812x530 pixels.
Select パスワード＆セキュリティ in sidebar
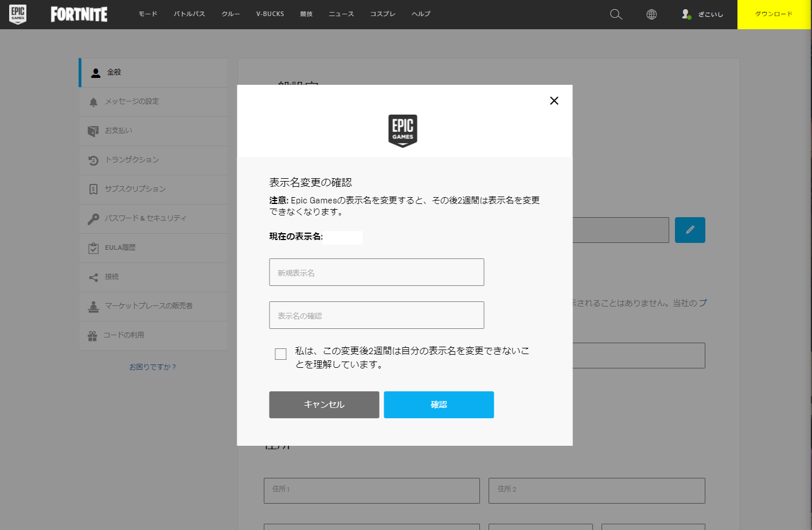[154, 219]
